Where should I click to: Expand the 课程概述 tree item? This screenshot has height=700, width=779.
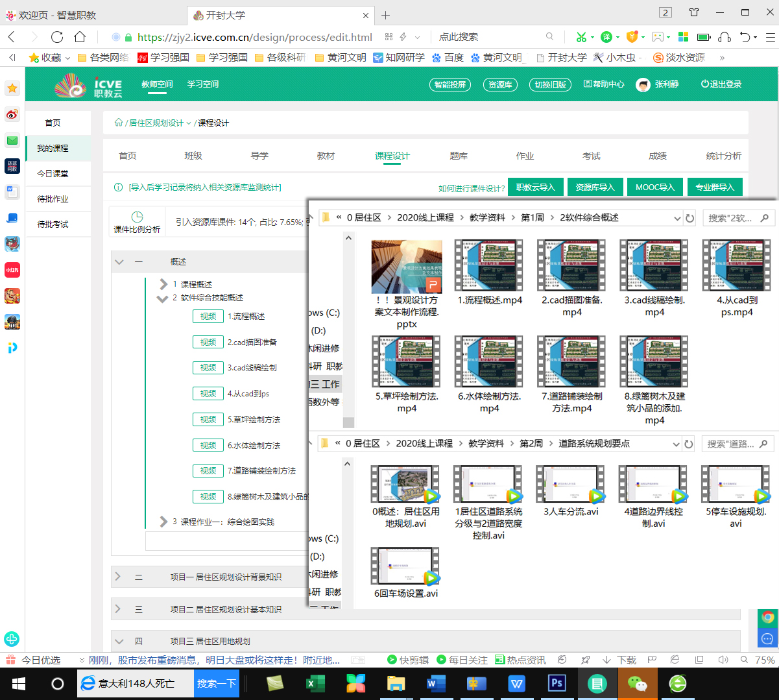tap(163, 284)
